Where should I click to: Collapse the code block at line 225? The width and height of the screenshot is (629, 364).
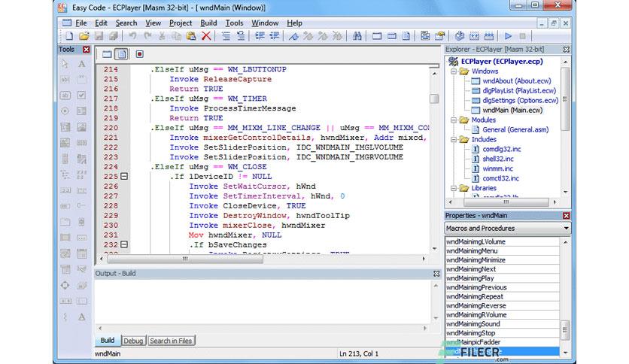pyautogui.click(x=124, y=177)
